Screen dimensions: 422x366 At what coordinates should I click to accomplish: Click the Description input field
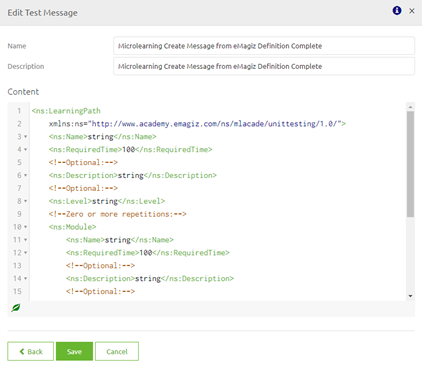coord(264,66)
